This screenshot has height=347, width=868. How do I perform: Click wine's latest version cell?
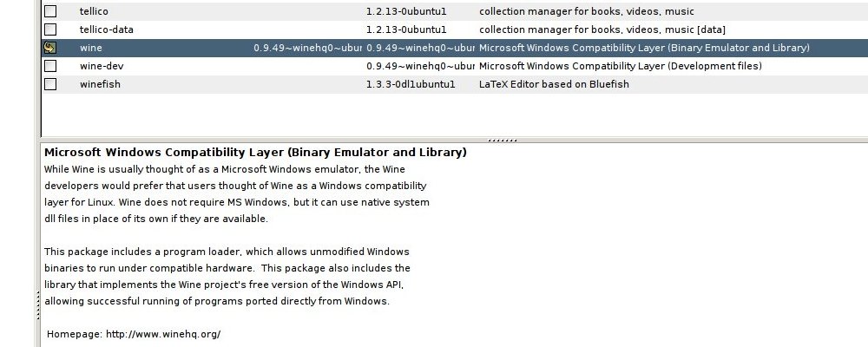tap(420, 48)
